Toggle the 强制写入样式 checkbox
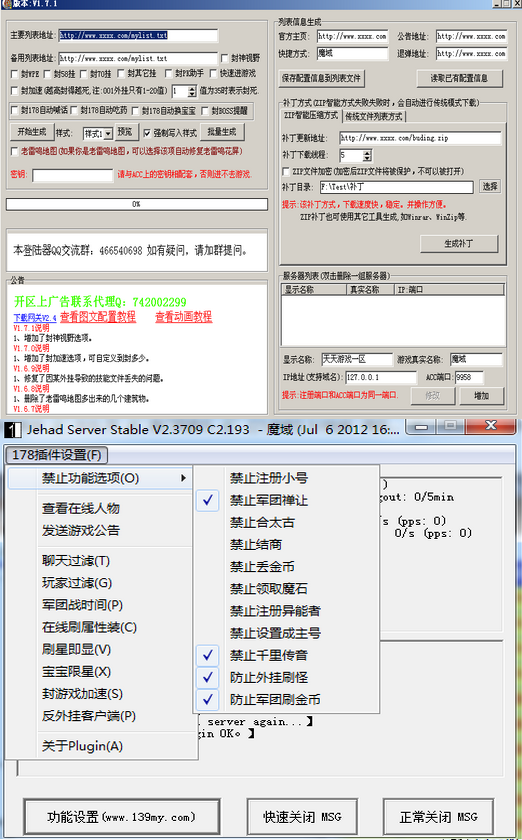 coord(147,133)
